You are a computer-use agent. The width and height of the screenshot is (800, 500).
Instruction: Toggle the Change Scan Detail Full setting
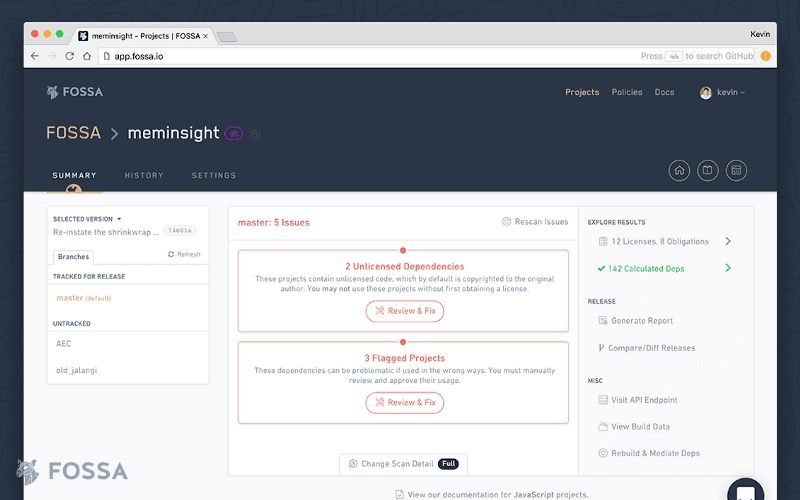pyautogui.click(x=449, y=464)
